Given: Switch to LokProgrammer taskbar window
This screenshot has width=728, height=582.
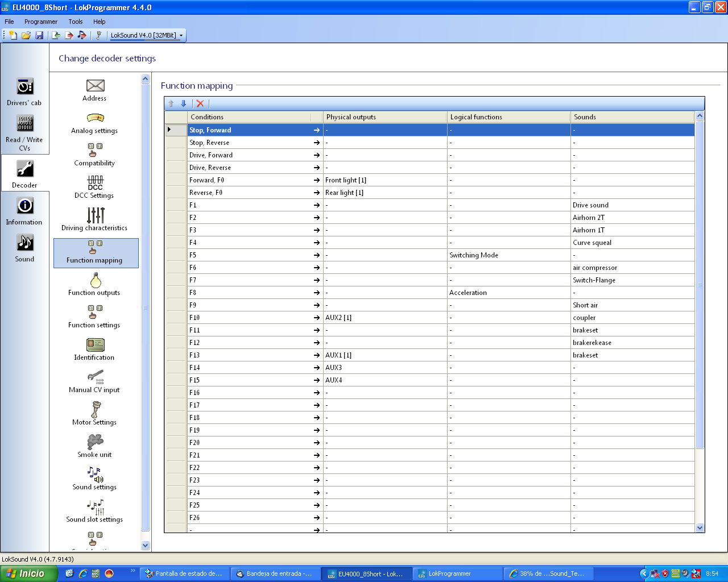Looking at the screenshot, I should [458, 573].
